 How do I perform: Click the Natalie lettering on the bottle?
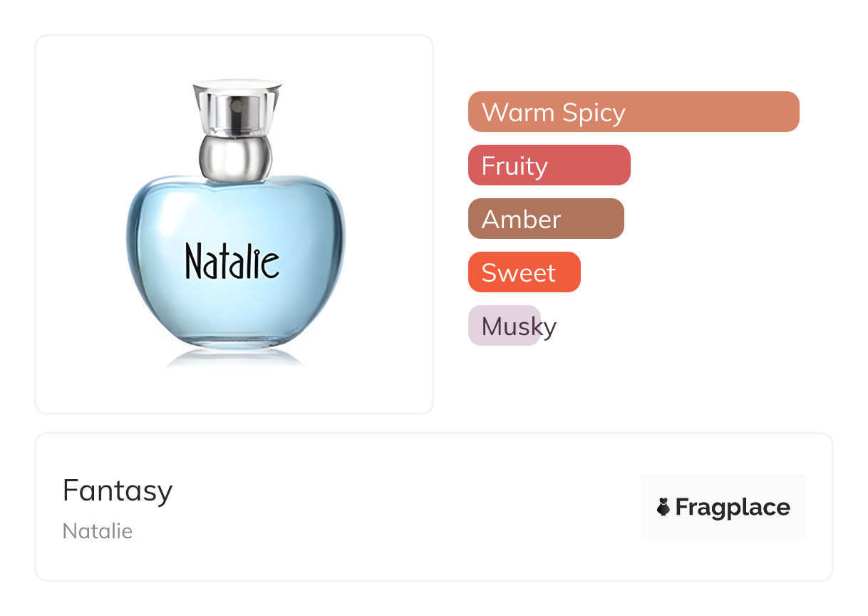232,261
